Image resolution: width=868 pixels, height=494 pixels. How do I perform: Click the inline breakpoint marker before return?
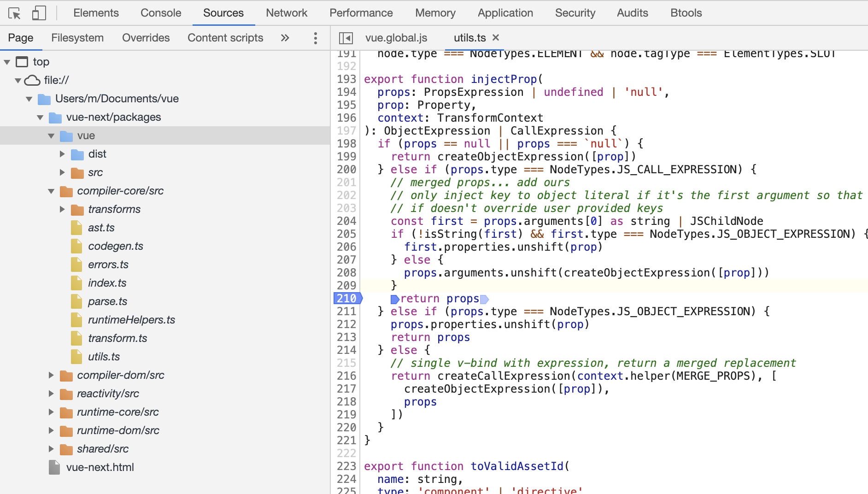click(395, 299)
